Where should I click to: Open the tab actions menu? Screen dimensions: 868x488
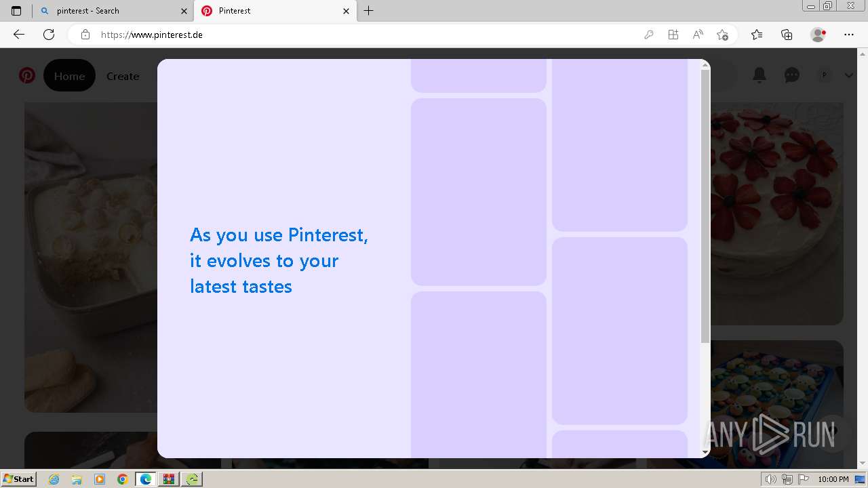coord(16,11)
